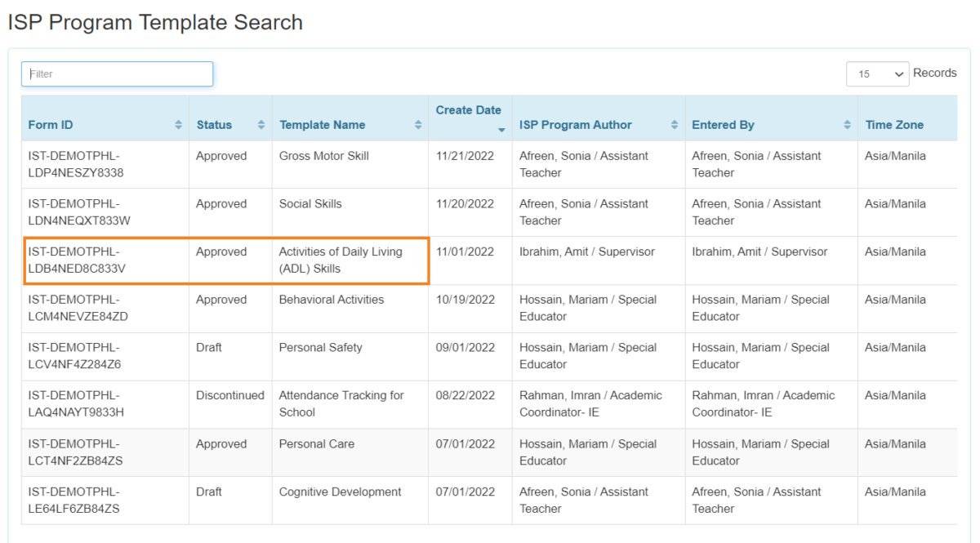This screenshot has height=543, width=980.
Task: Click the Filter input field
Action: [x=117, y=73]
